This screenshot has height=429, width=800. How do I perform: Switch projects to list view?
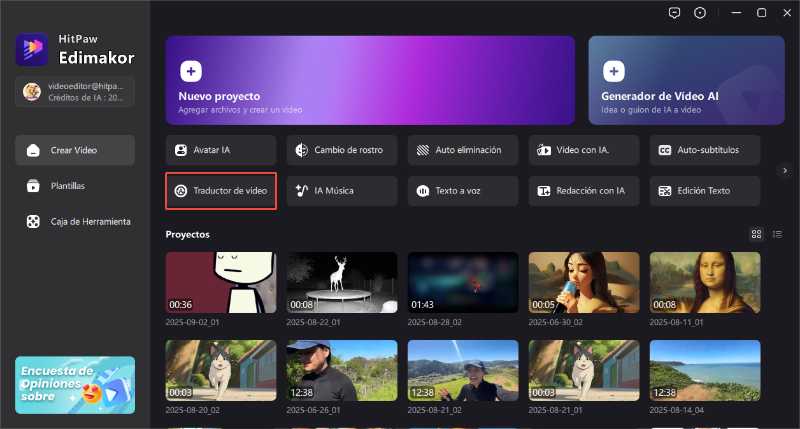[x=777, y=234]
